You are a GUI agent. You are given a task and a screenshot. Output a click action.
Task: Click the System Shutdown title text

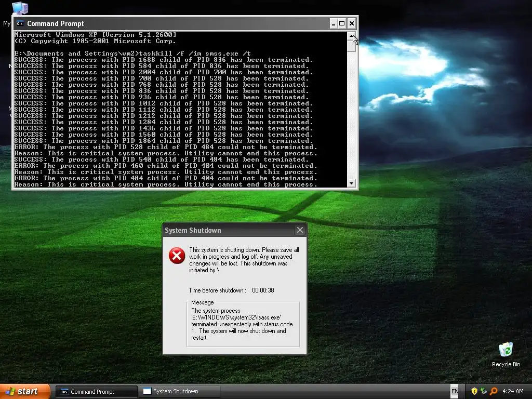(x=193, y=230)
